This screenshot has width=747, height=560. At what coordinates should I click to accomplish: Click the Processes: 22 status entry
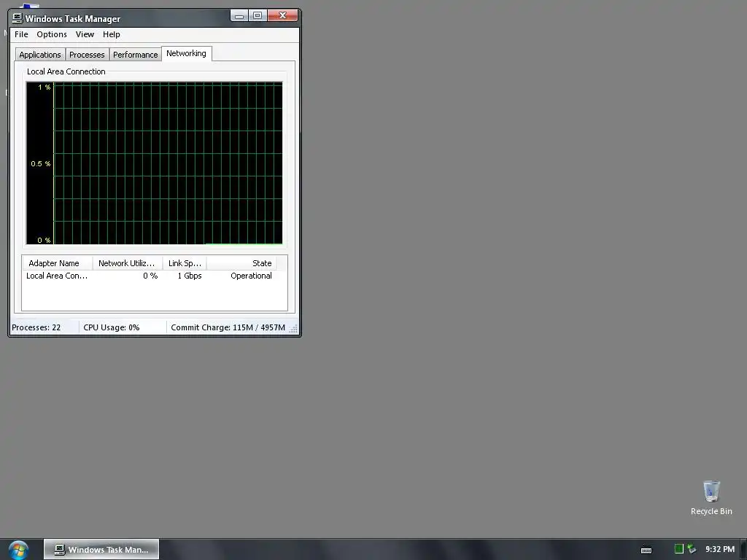pyautogui.click(x=44, y=327)
